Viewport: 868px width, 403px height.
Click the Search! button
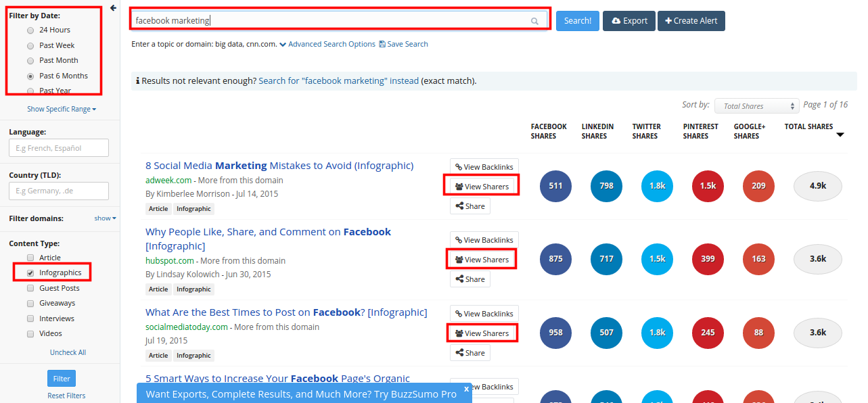[x=578, y=21]
